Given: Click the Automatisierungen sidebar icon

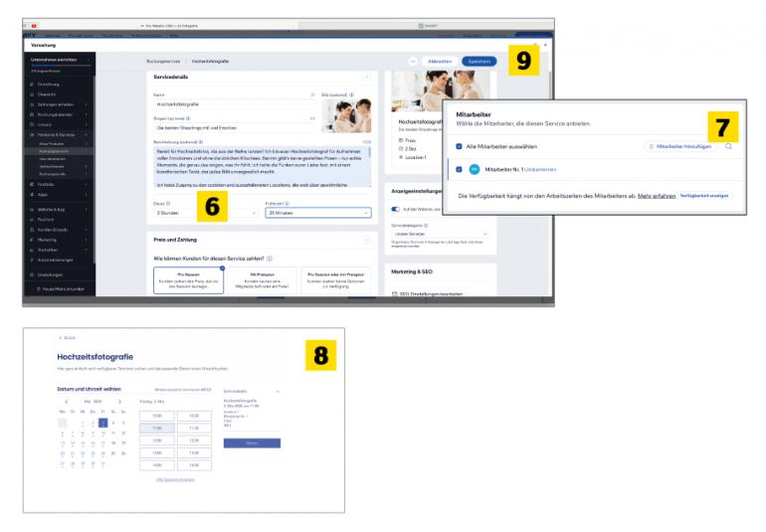Looking at the screenshot, I should click(x=32, y=260).
